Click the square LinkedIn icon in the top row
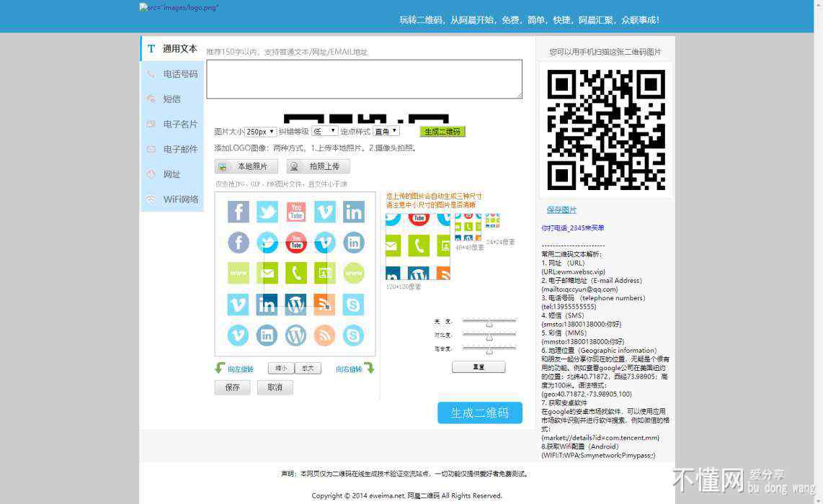Image resolution: width=823 pixels, height=504 pixels. (354, 212)
